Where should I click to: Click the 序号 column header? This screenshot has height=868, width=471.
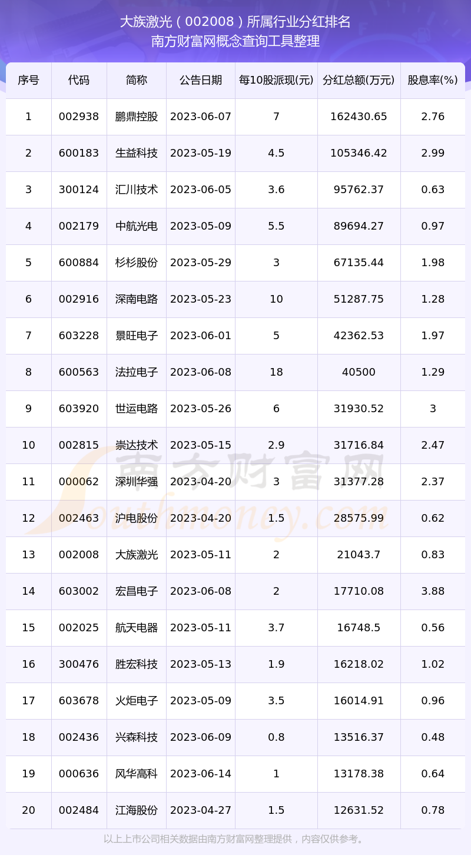point(28,80)
